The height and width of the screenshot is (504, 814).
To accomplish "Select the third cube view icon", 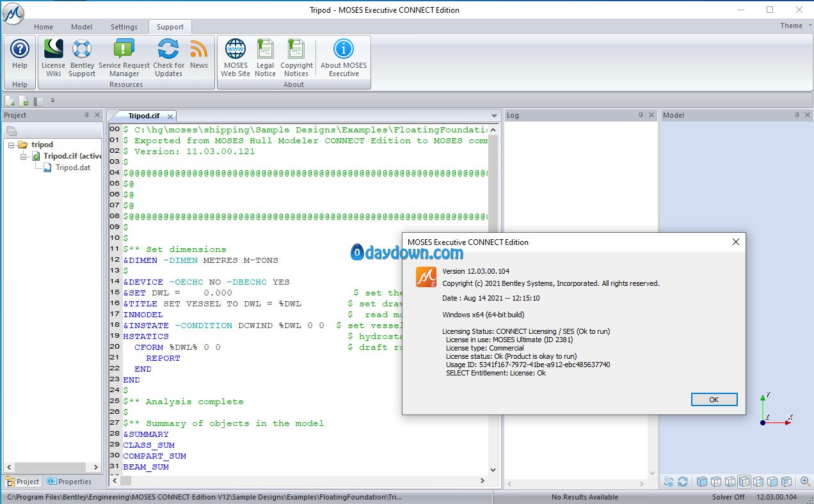I will coord(730,482).
